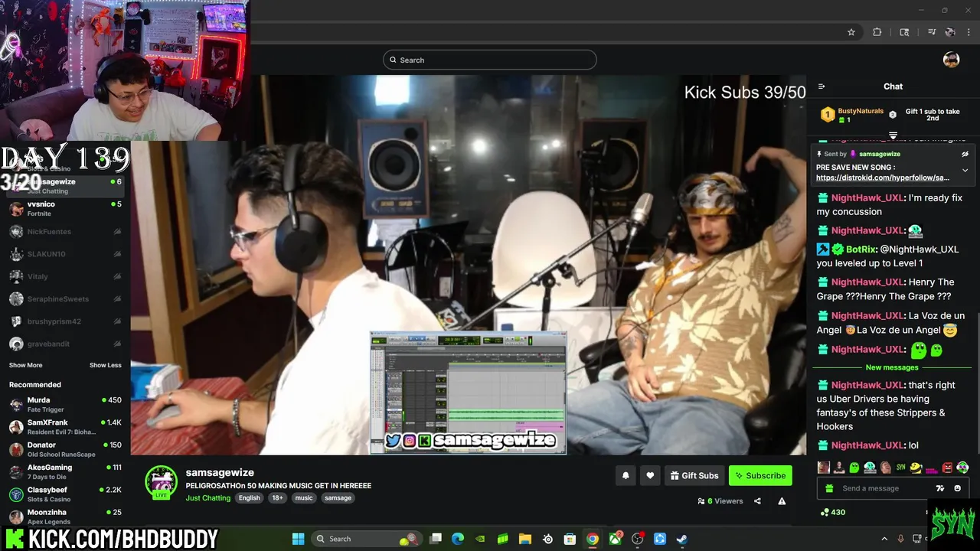Jump to New messages in chat

tap(892, 367)
